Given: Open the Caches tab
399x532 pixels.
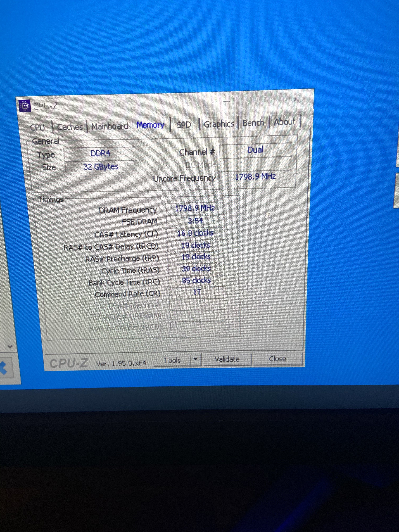Looking at the screenshot, I should (x=70, y=127).
